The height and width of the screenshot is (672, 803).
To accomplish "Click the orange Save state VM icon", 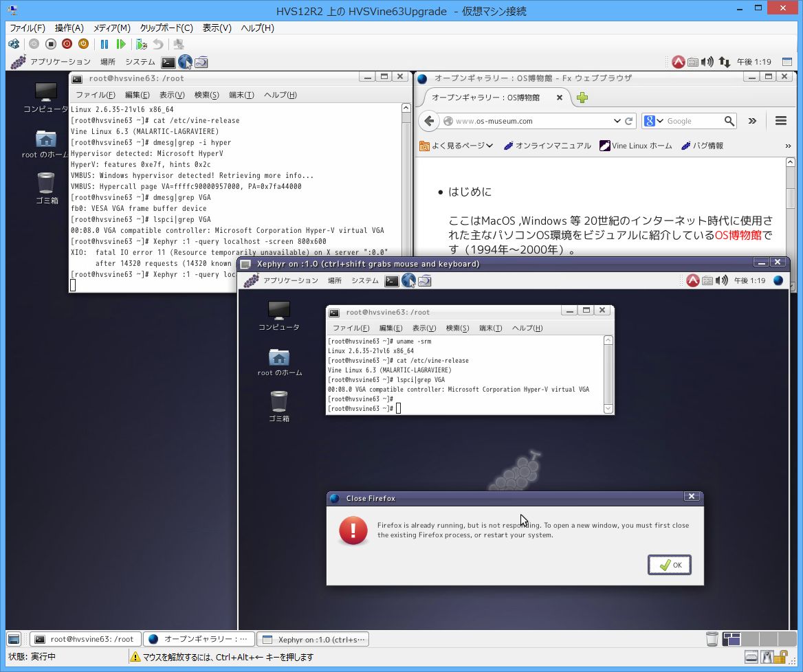I will click(83, 44).
